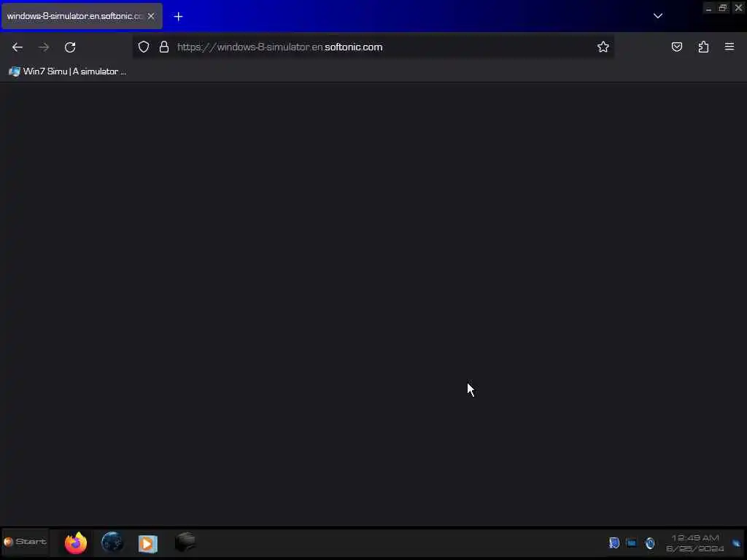Open Win7 Simu bookmark
Screen dimensions: 747x560
tap(68, 71)
